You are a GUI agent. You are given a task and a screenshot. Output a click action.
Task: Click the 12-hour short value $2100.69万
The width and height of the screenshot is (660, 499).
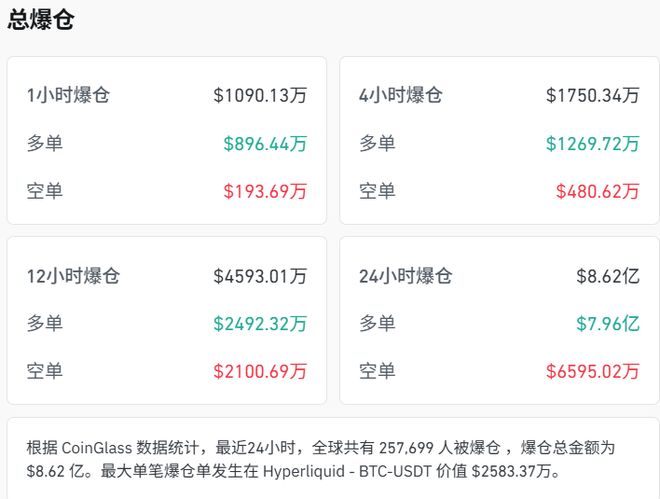pyautogui.click(x=260, y=371)
